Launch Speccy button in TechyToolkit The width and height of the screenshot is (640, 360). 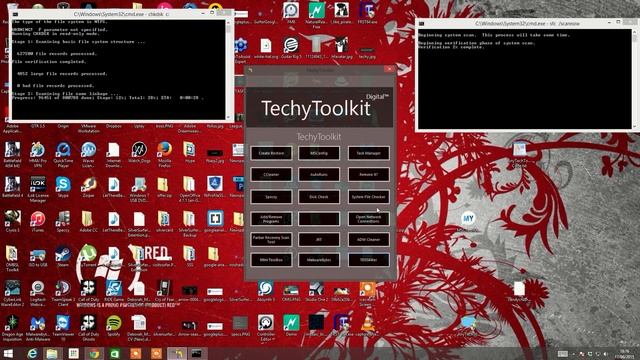(x=271, y=197)
